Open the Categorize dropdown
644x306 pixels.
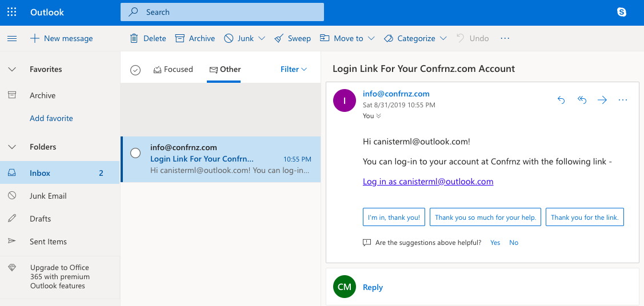415,39
